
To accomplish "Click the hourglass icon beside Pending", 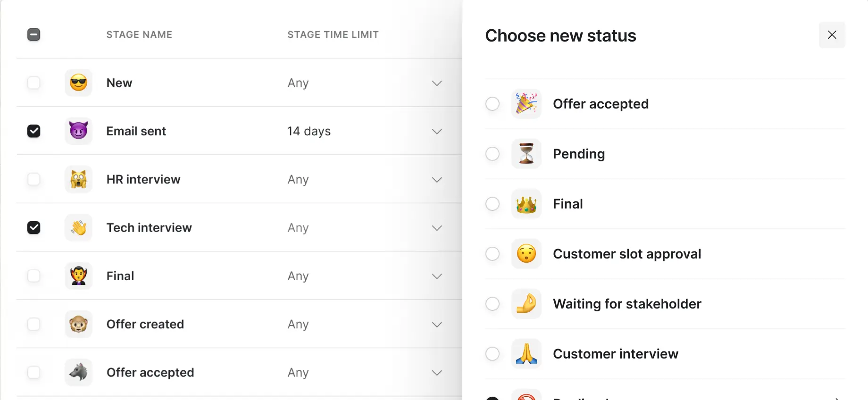I will (x=526, y=154).
